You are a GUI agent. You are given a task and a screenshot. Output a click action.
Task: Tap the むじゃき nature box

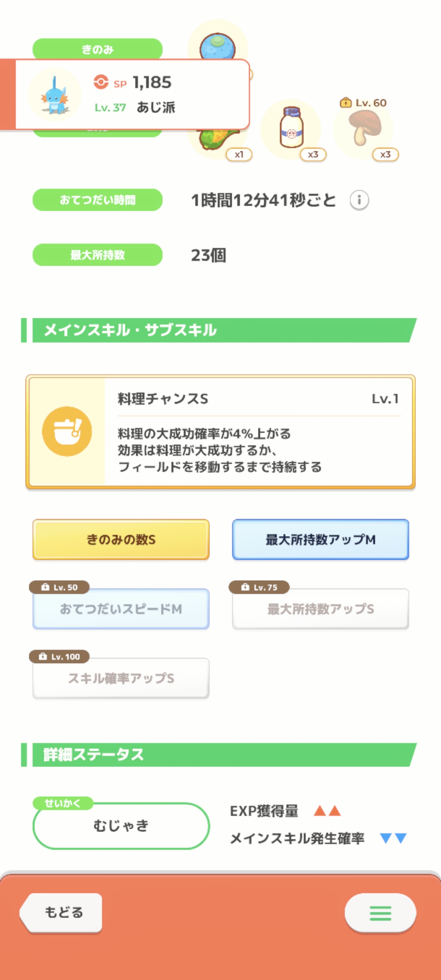click(x=121, y=826)
